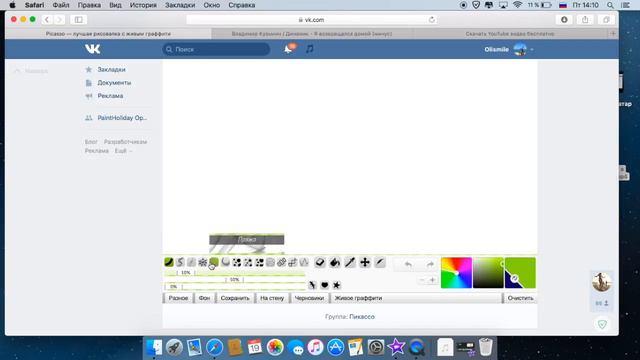
Task: Reload the page
Action: 431,20
